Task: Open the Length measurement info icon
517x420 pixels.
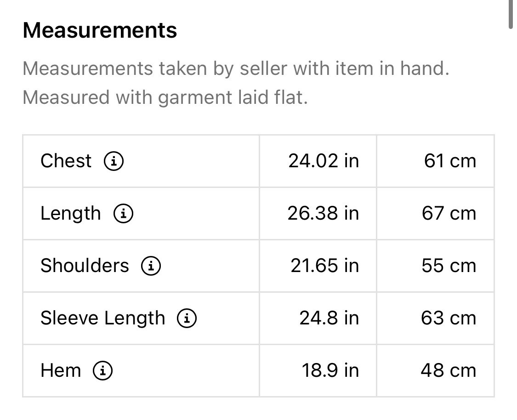Action: point(123,213)
